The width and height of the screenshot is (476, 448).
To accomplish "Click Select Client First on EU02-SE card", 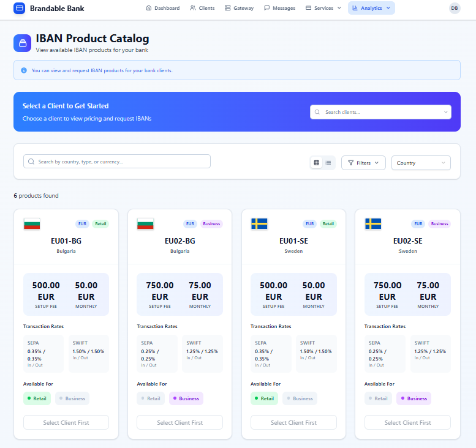I will pyautogui.click(x=407, y=422).
